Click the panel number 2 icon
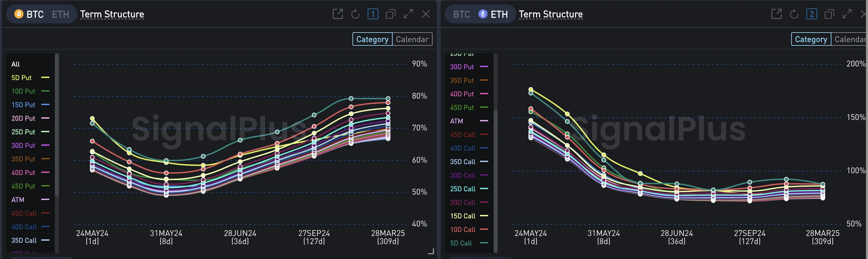This screenshot has height=259, width=868. pyautogui.click(x=811, y=14)
